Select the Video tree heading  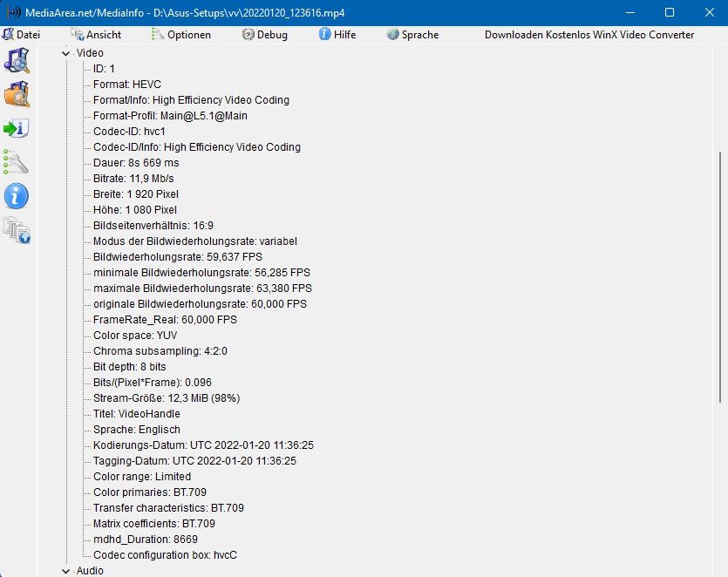pyautogui.click(x=90, y=53)
